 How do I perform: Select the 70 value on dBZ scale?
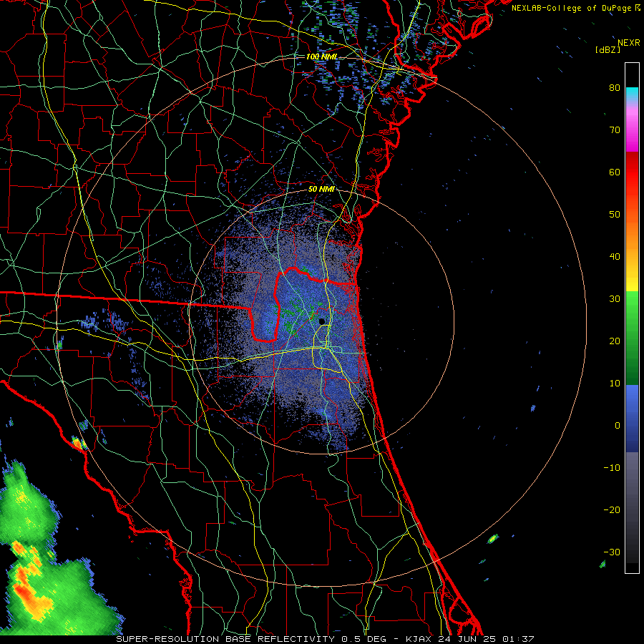(615, 130)
